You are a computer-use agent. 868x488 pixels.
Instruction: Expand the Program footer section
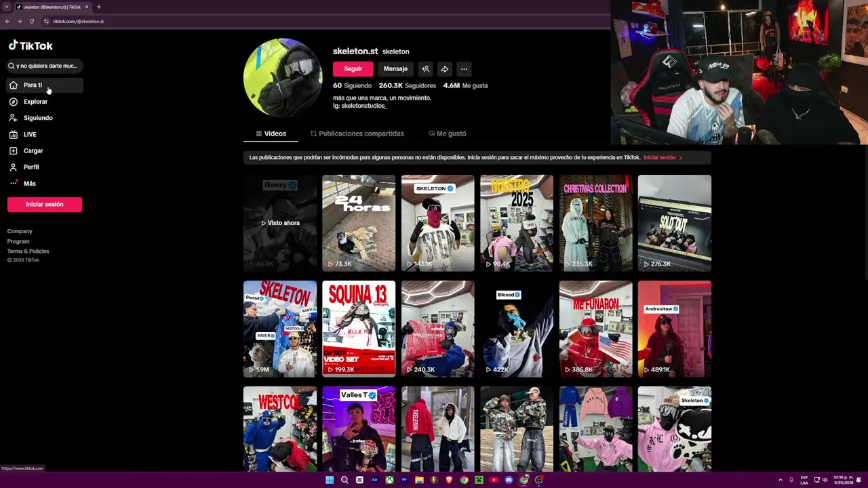18,241
